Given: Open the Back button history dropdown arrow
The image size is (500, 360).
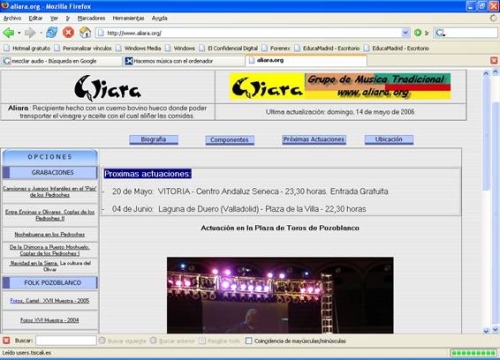Looking at the screenshot, I should 19,33.
